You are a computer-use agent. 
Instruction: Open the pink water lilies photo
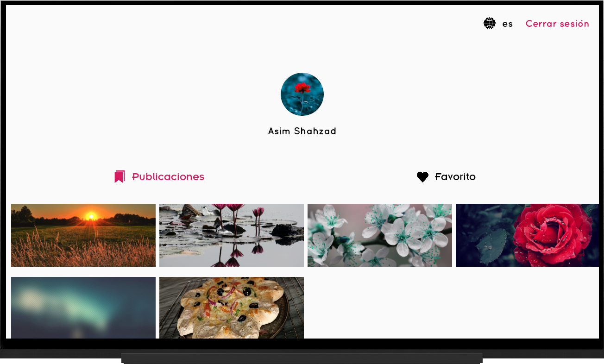[232, 235]
